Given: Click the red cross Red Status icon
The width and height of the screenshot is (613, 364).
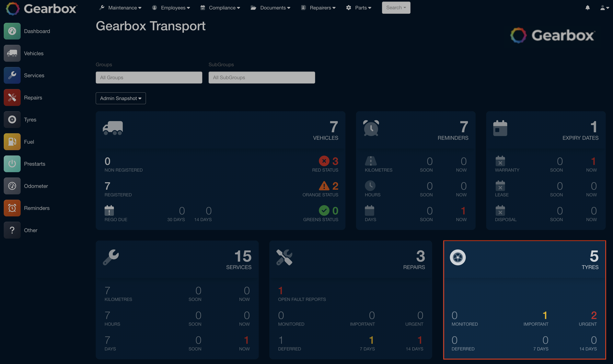Looking at the screenshot, I should pyautogui.click(x=324, y=161).
